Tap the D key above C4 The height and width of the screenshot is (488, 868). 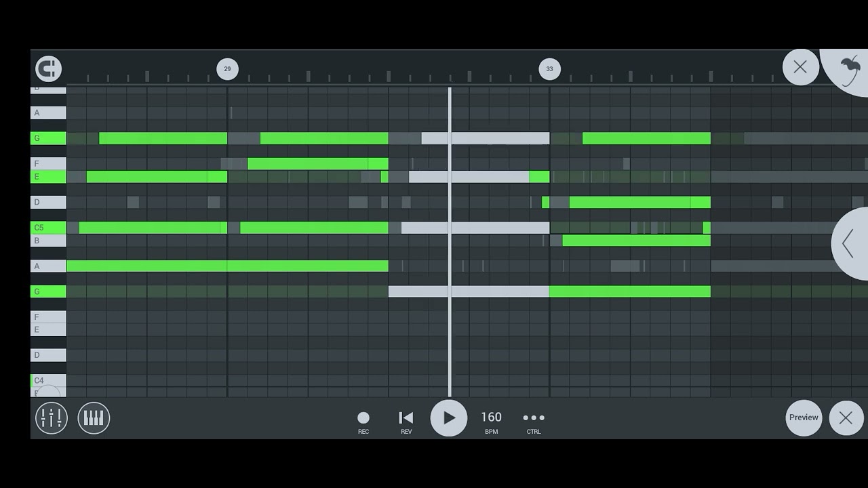48,355
